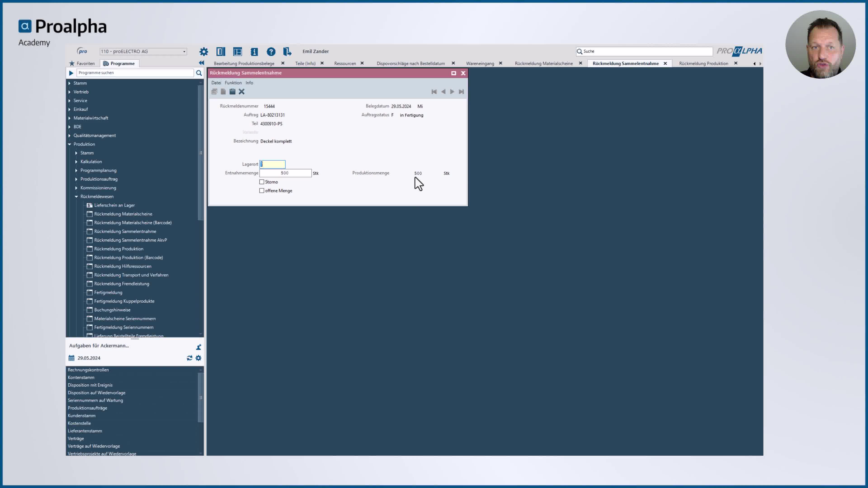Expand the Kalkulation node under Produktion
Screen dimensions: 868x488
click(76, 162)
